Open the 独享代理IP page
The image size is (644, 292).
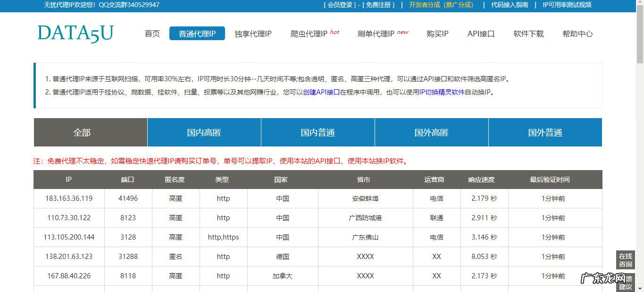pos(253,34)
